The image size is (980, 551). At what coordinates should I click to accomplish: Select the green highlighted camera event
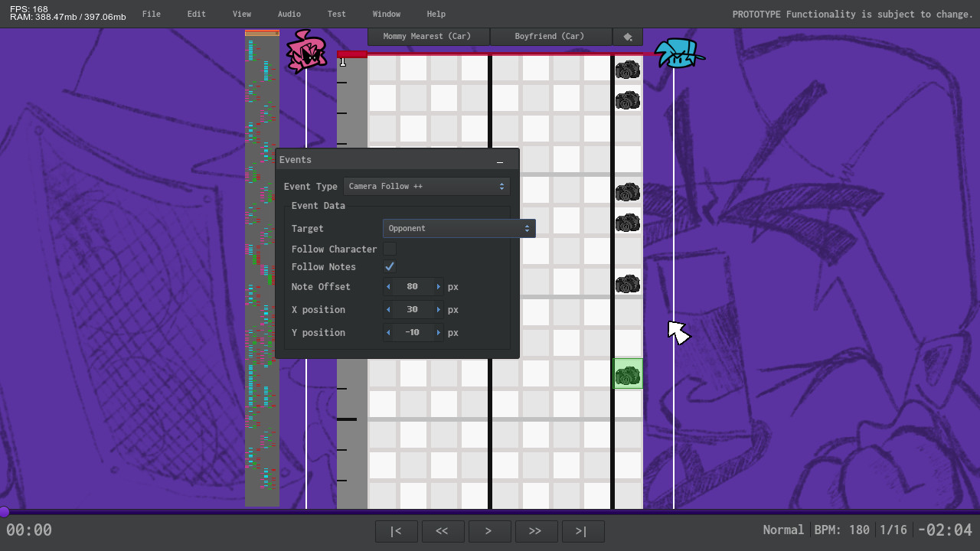pyautogui.click(x=627, y=374)
